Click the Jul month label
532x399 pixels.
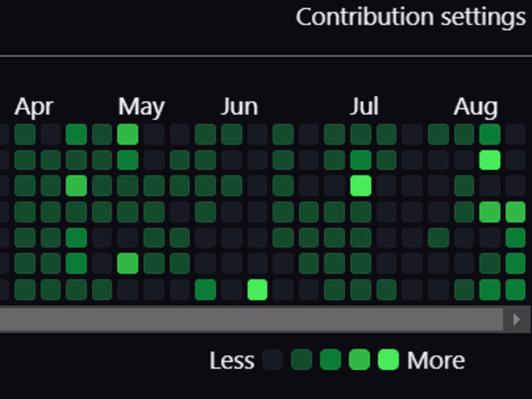point(364,107)
